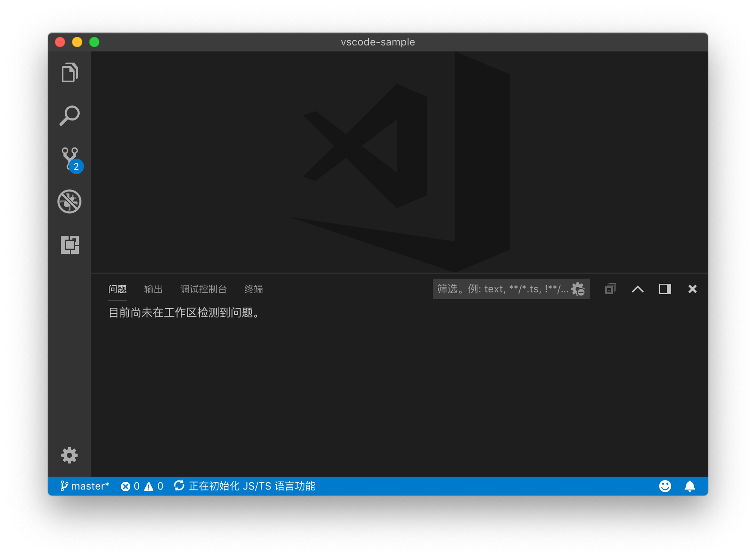Viewport: 756px width, 559px height.
Task: Open the Manage gear menu
Action: coord(69,455)
